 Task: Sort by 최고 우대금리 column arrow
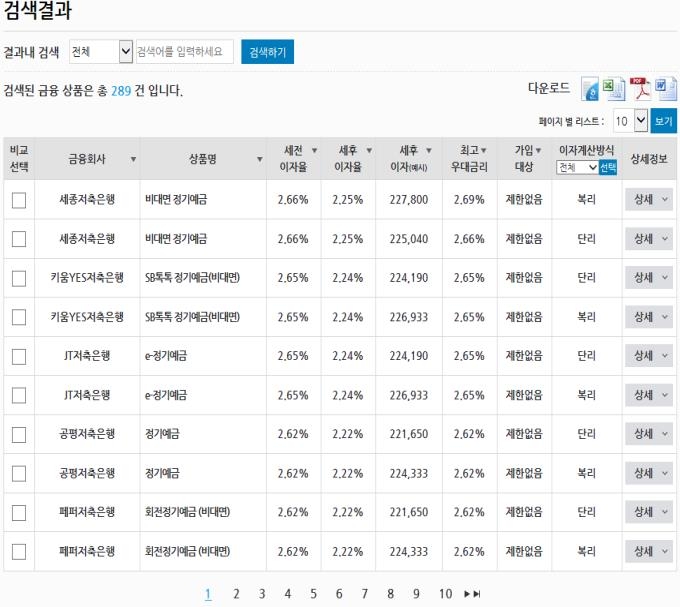point(484,150)
